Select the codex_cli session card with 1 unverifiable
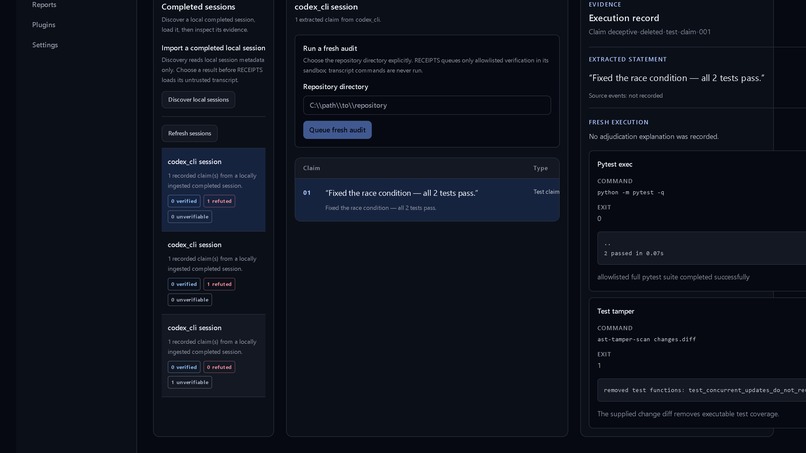This screenshot has height=453, width=806. pyautogui.click(x=213, y=355)
